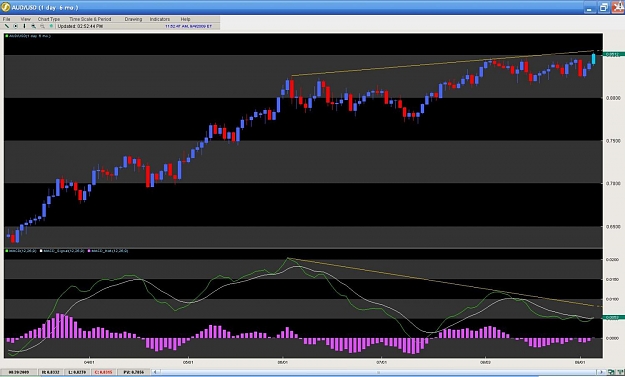Close the AUD/USD chart window

(x=617, y=7)
